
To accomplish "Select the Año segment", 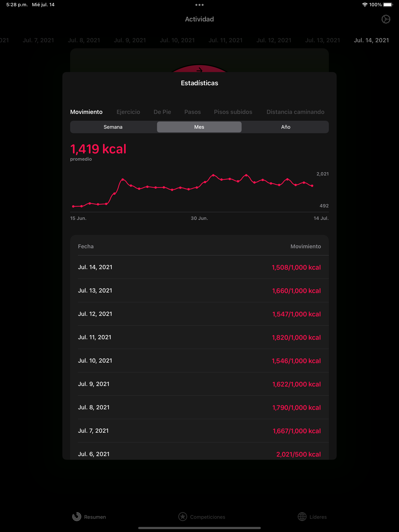I will [x=286, y=127].
